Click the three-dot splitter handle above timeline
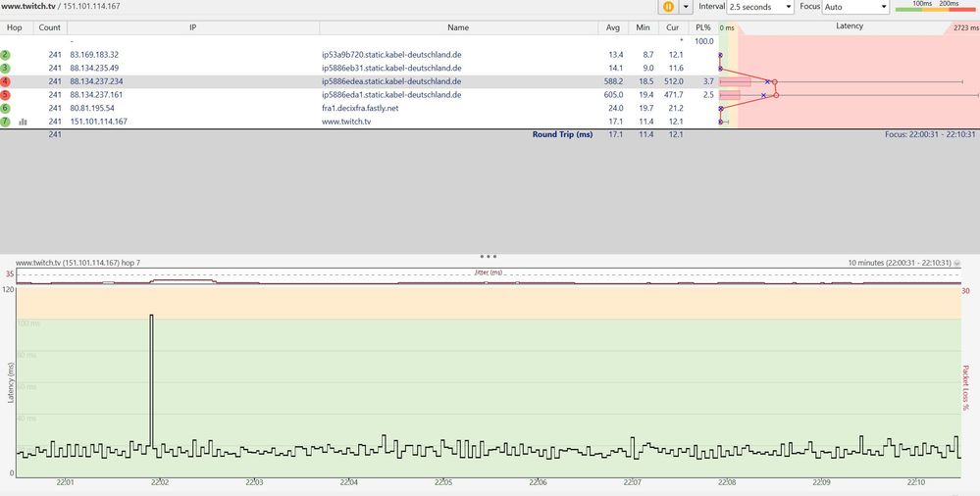Screen dimensions: 980x496 point(489,256)
